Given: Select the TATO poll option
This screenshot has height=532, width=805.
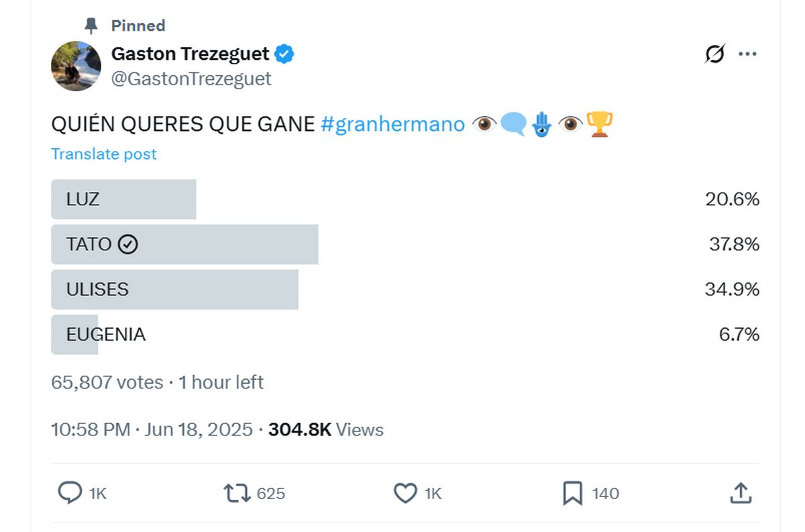Looking at the screenshot, I should click(405, 244).
